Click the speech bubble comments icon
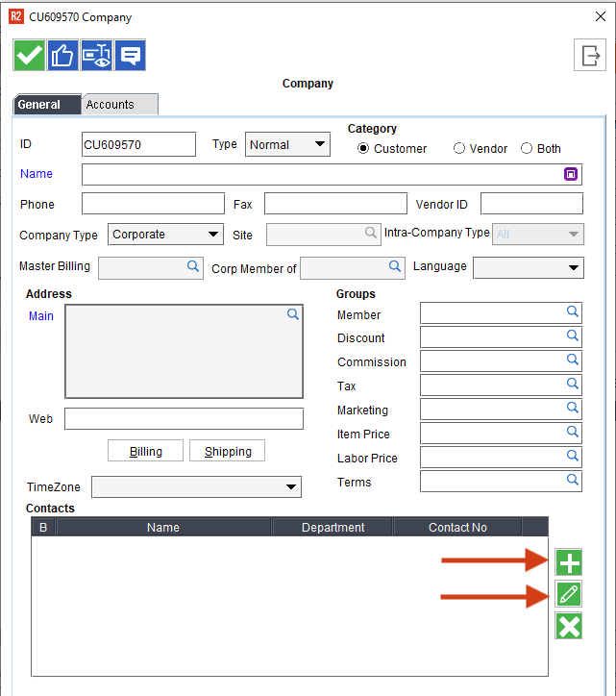 pos(130,56)
